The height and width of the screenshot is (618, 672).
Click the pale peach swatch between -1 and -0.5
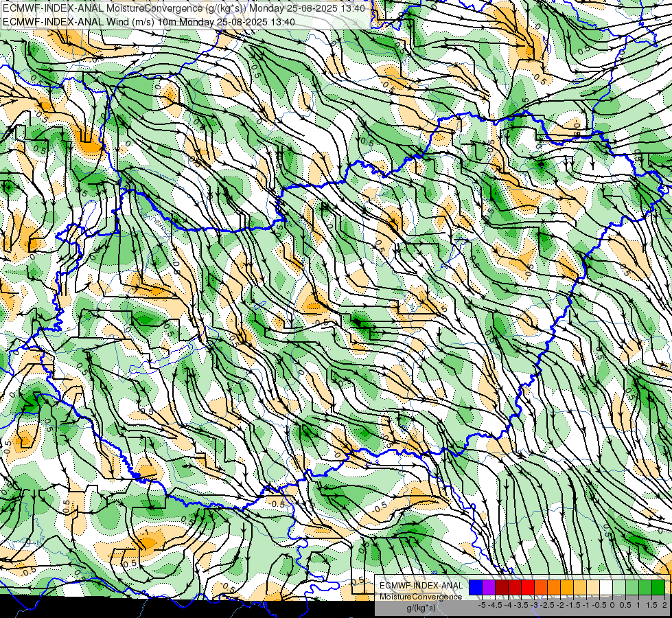coord(593,587)
